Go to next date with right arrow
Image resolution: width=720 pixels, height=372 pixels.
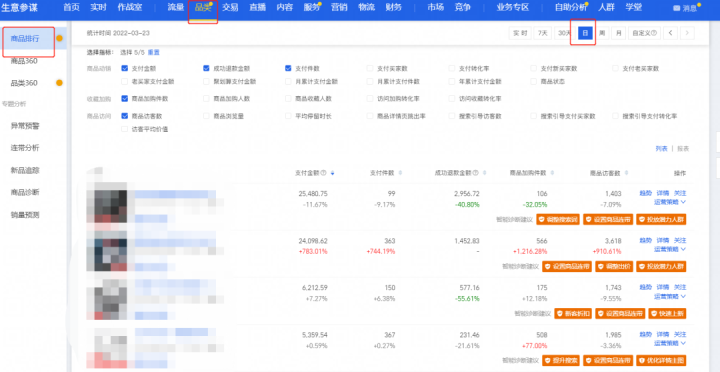click(687, 33)
